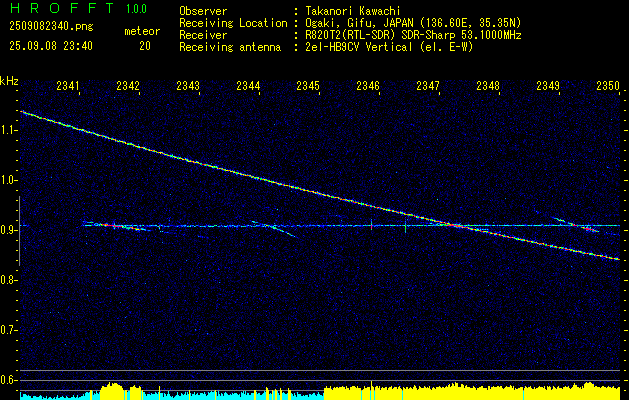Click the 1.0 kHz frequency axis label
Screen dimensions: 629x400
click(8, 180)
